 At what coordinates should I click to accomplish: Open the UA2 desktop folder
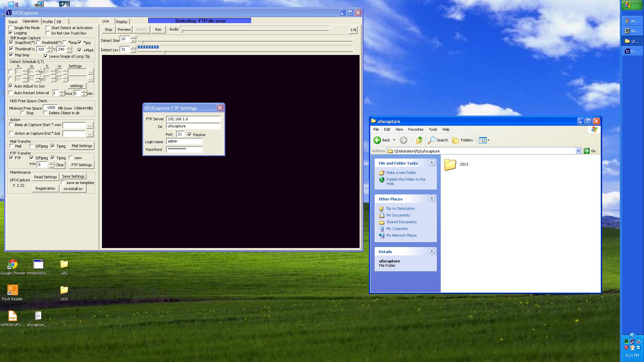pyautogui.click(x=64, y=264)
